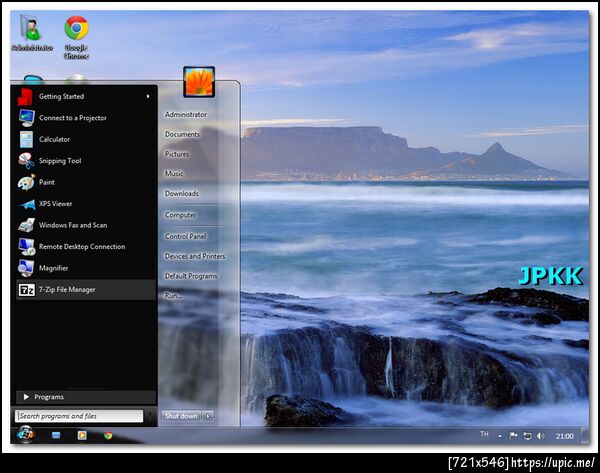Open XPS Viewer paper-plane icon
The image size is (600, 473).
[27, 204]
